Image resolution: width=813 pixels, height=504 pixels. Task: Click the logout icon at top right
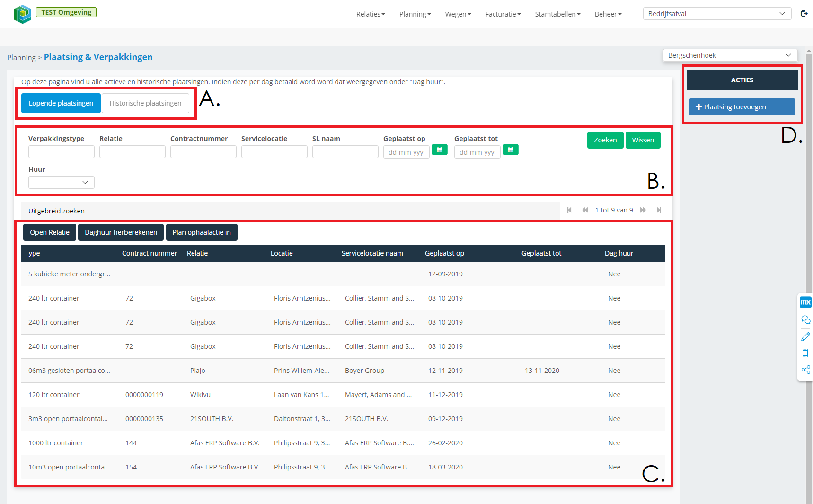804,14
